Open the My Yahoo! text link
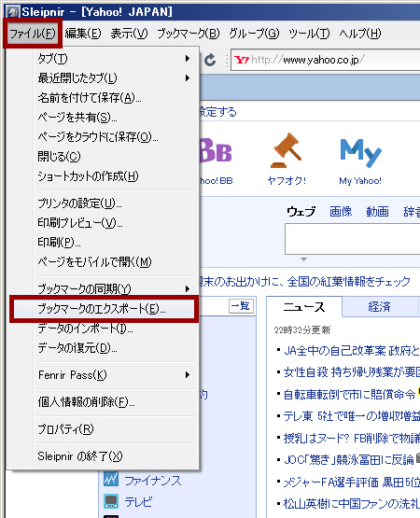420x518 pixels. click(360, 181)
